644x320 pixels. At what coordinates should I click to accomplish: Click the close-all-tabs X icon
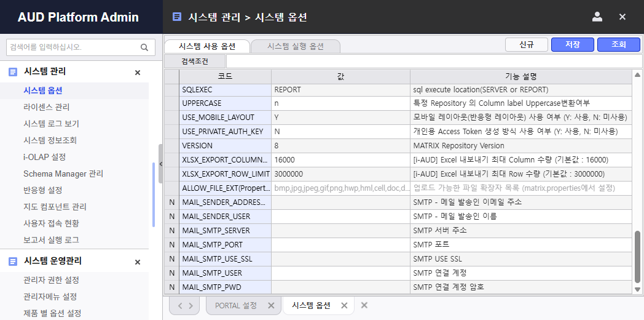(x=364, y=305)
